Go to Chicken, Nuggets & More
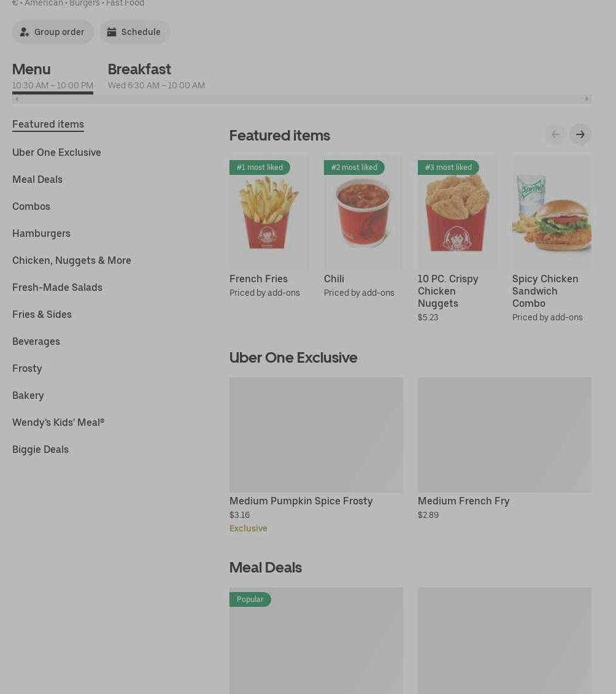Image resolution: width=616 pixels, height=694 pixels. click(72, 260)
